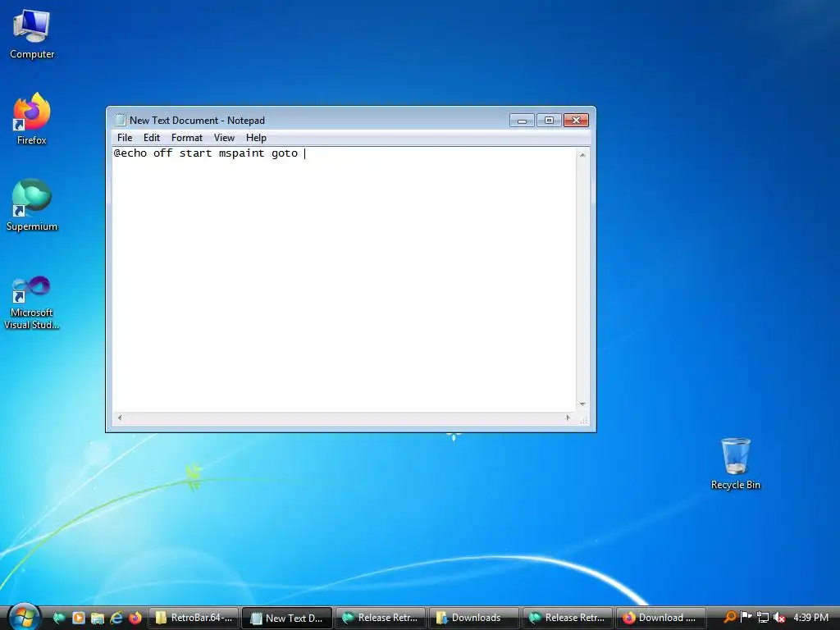Click the vertical scrollbar up arrow in Notepad
The width and height of the screenshot is (840, 630).
click(x=582, y=155)
